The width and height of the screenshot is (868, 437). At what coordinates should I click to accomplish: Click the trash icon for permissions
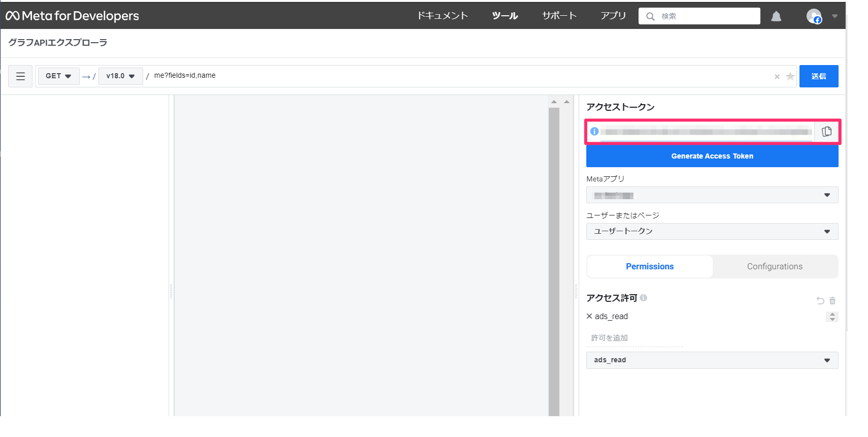(832, 300)
